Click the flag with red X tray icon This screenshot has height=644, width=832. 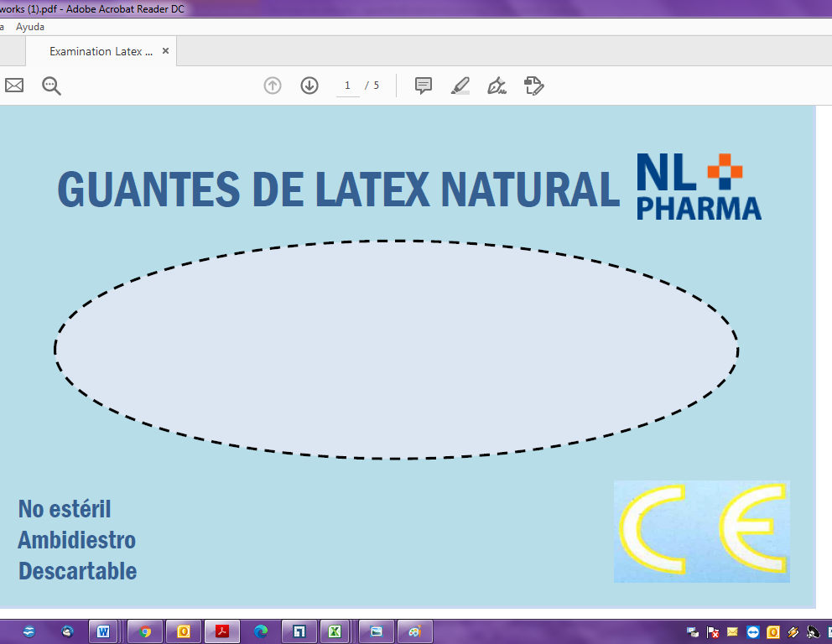(x=713, y=631)
